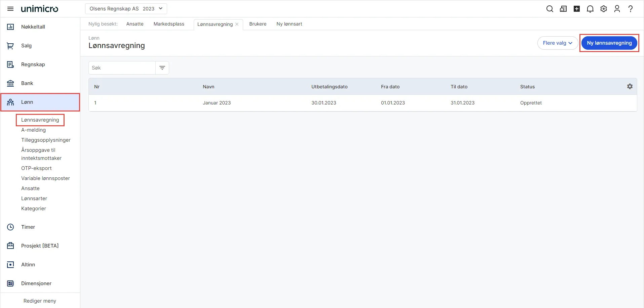Sort by the Fra dato column header
The width and height of the screenshot is (644, 308).
click(390, 87)
